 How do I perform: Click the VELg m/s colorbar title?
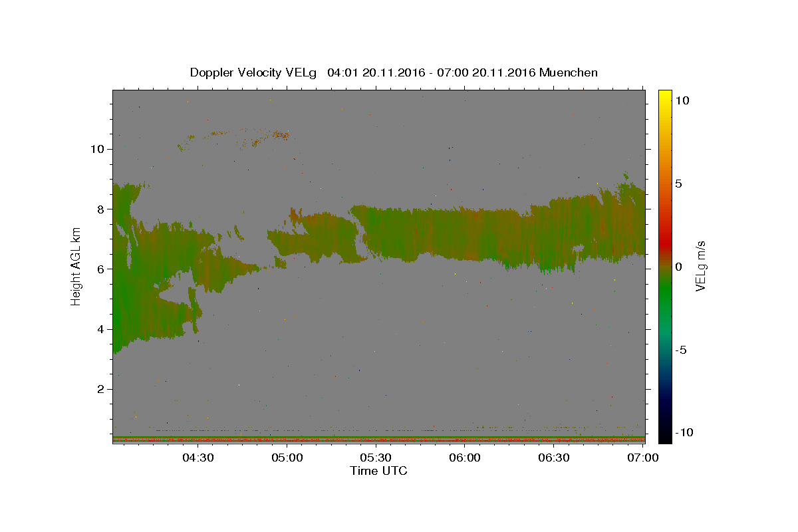700,265
